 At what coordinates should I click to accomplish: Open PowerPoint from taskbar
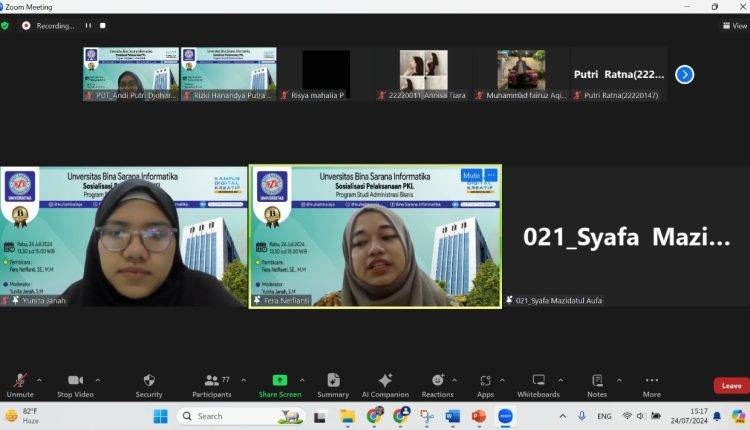(x=478, y=417)
